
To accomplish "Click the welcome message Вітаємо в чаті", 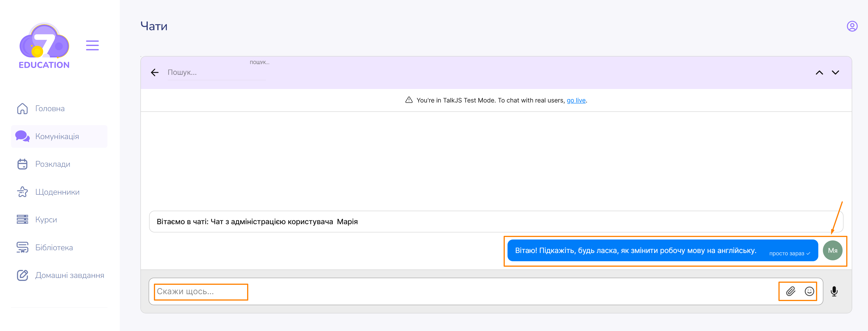I will [496, 222].
